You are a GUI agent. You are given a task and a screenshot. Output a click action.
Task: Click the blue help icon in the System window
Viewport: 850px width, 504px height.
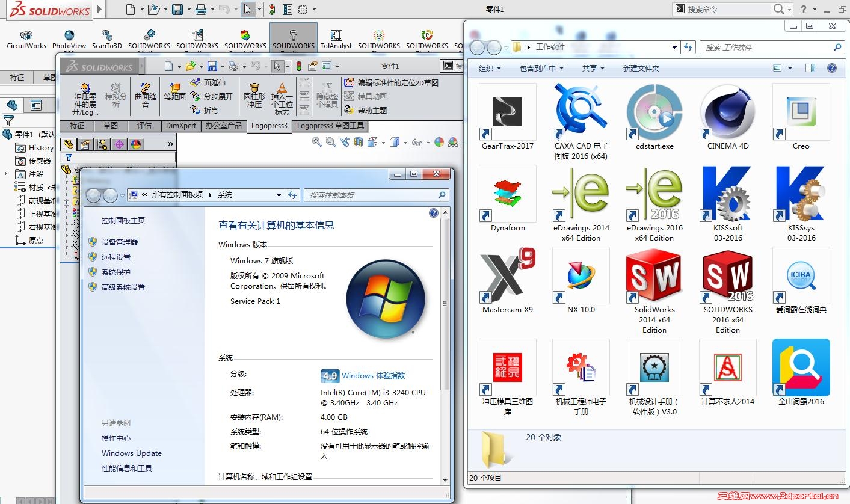[434, 213]
